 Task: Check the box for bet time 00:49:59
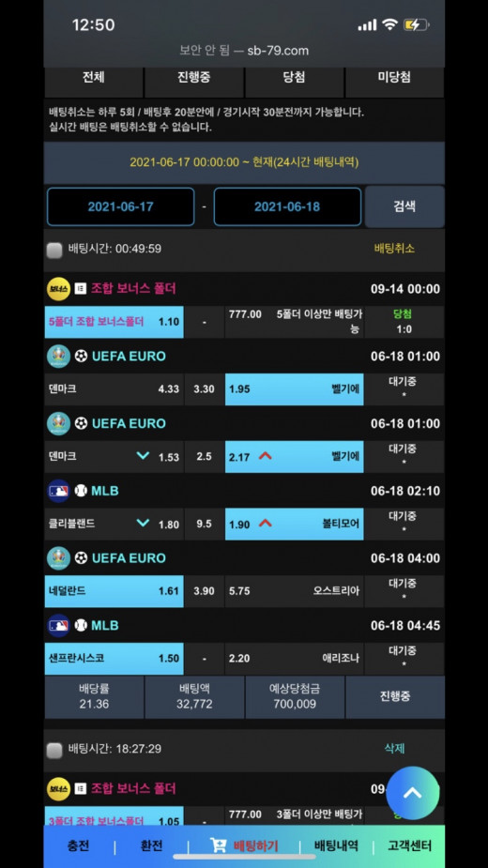[54, 251]
